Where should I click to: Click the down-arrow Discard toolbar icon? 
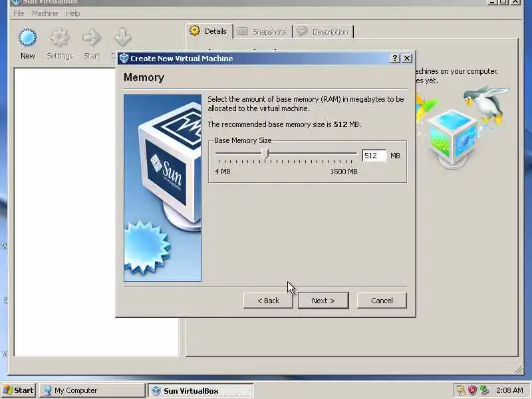coord(122,37)
